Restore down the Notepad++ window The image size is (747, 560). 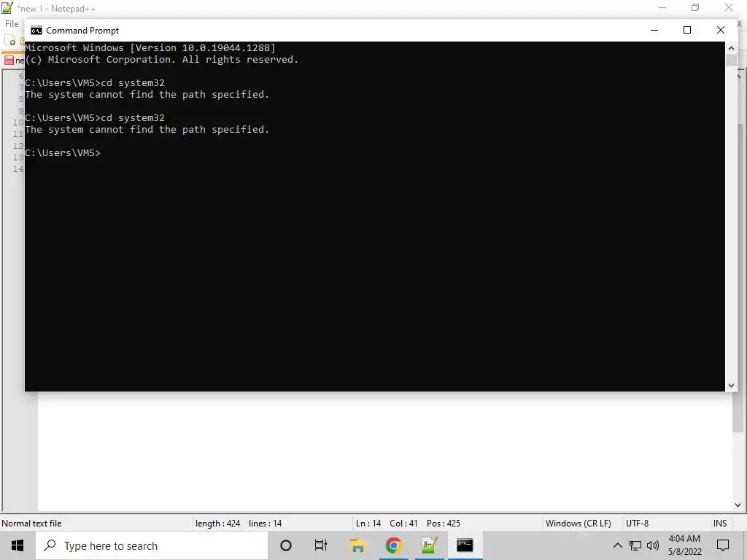pos(695,7)
